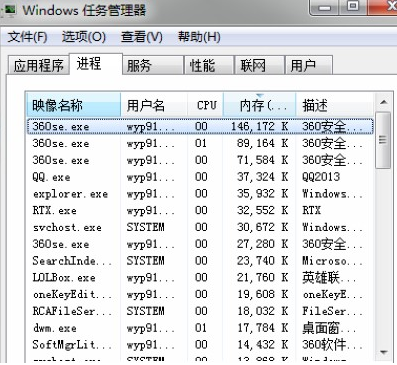Select the RTX.exe process
The image size is (397, 365).
[x=200, y=210]
